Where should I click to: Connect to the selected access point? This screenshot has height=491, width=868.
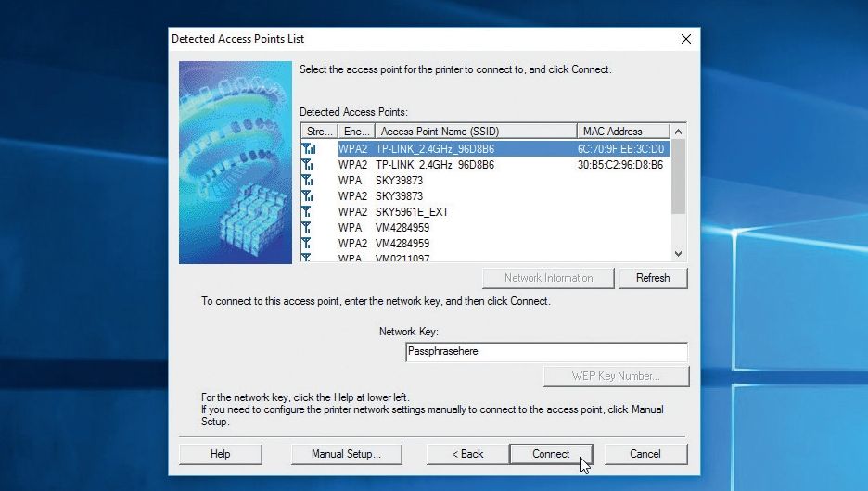point(551,454)
